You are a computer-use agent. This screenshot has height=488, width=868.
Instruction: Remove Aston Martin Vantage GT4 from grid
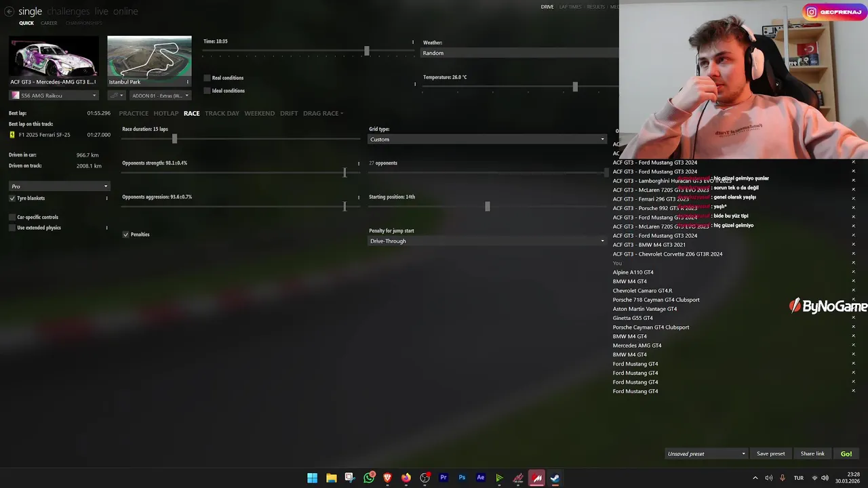854,309
